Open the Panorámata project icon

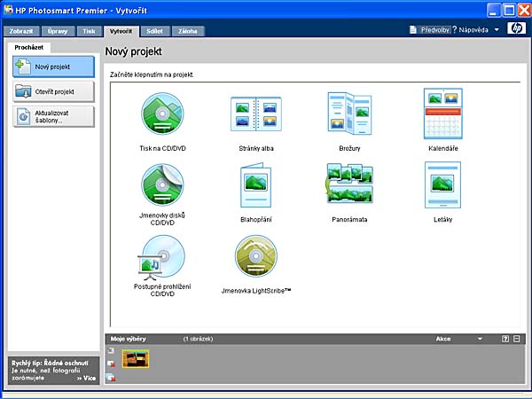click(348, 184)
